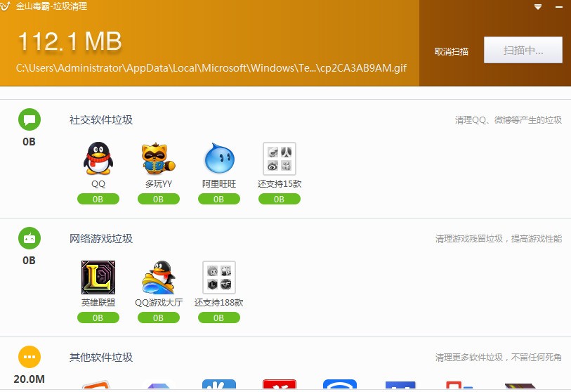Screen dimensions: 571x392
Task: Click the 112.1 MB scanned size text
Action: 70,41
